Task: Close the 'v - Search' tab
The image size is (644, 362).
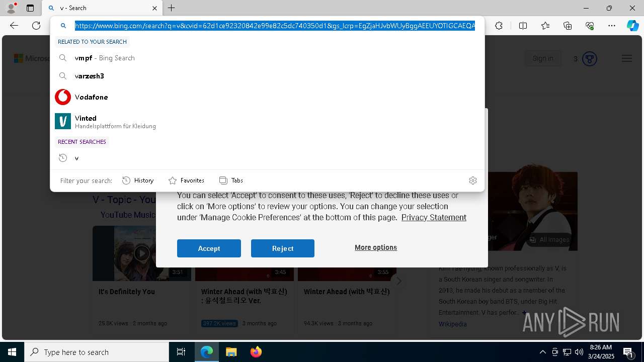Action: click(154, 8)
